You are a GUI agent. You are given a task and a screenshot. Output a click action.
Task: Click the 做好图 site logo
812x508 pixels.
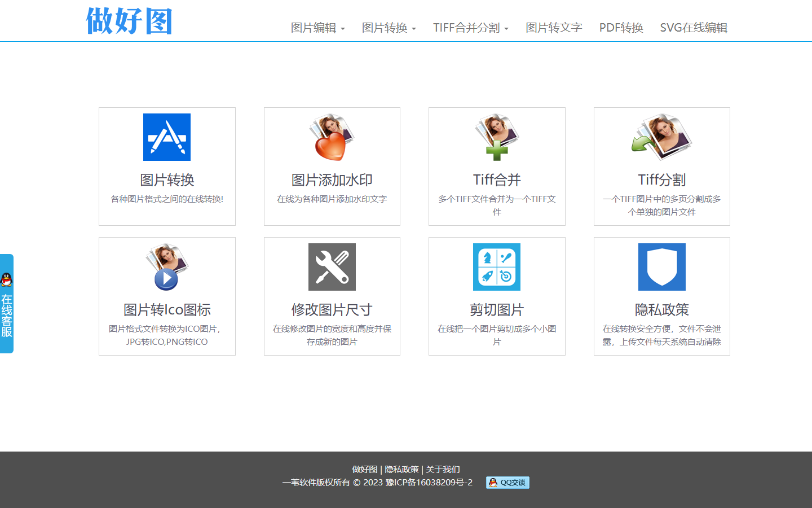point(129,21)
